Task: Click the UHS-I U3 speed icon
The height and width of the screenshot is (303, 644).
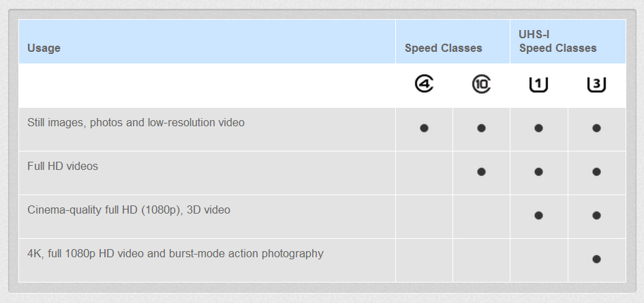Action: [x=596, y=85]
